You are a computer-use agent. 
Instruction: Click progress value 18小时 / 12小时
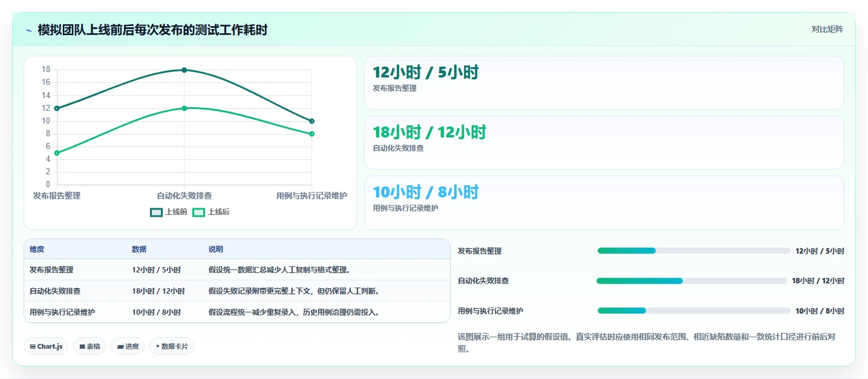[818, 281]
